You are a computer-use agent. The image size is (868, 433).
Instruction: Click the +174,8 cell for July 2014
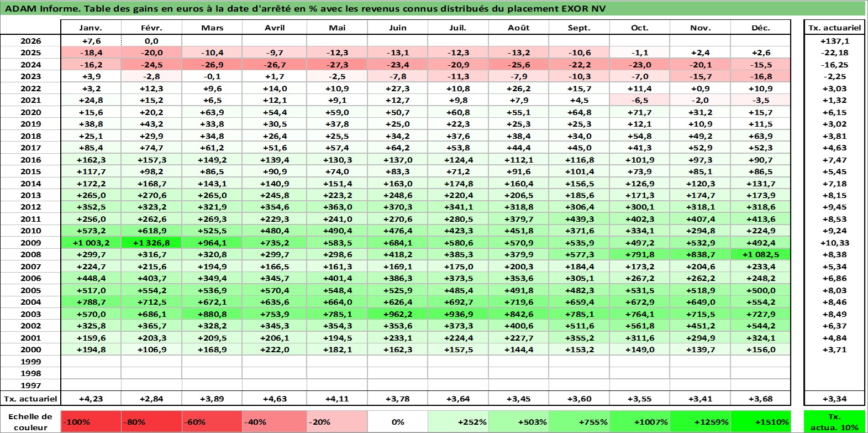tap(457, 184)
